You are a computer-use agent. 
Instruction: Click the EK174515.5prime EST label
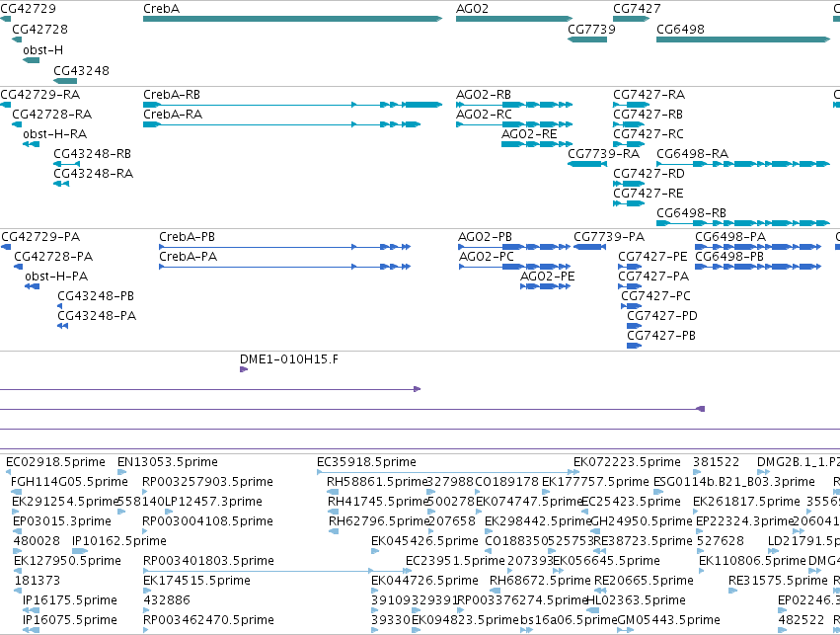click(x=196, y=581)
